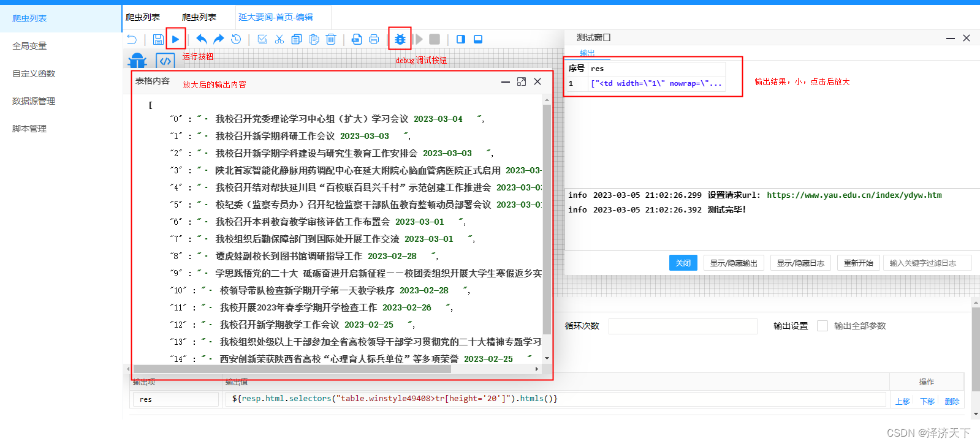
Task: Click the return back arrow icon
Action: (132, 39)
